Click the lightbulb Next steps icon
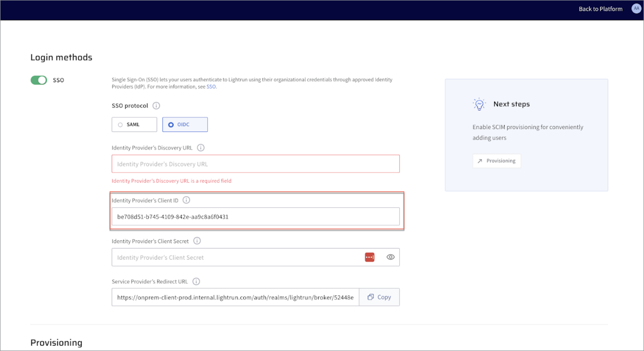The height and width of the screenshot is (351, 644). (x=479, y=104)
